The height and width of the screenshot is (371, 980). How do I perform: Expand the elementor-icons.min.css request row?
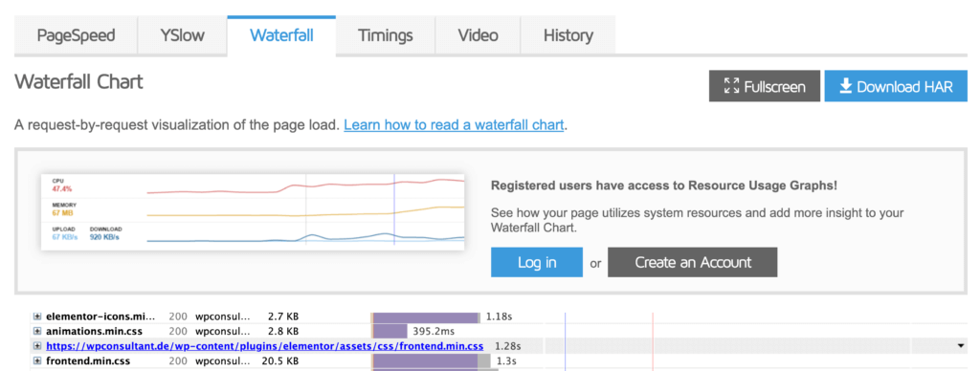37,316
